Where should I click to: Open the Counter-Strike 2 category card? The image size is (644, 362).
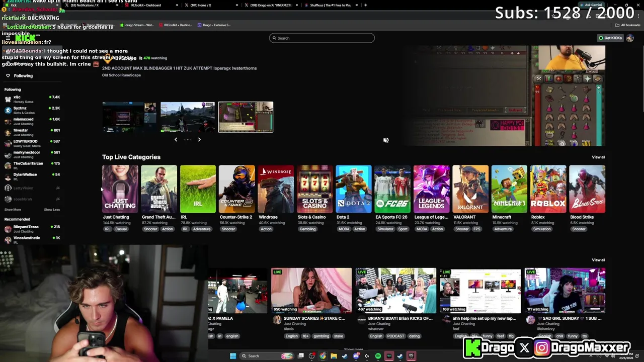(x=236, y=189)
